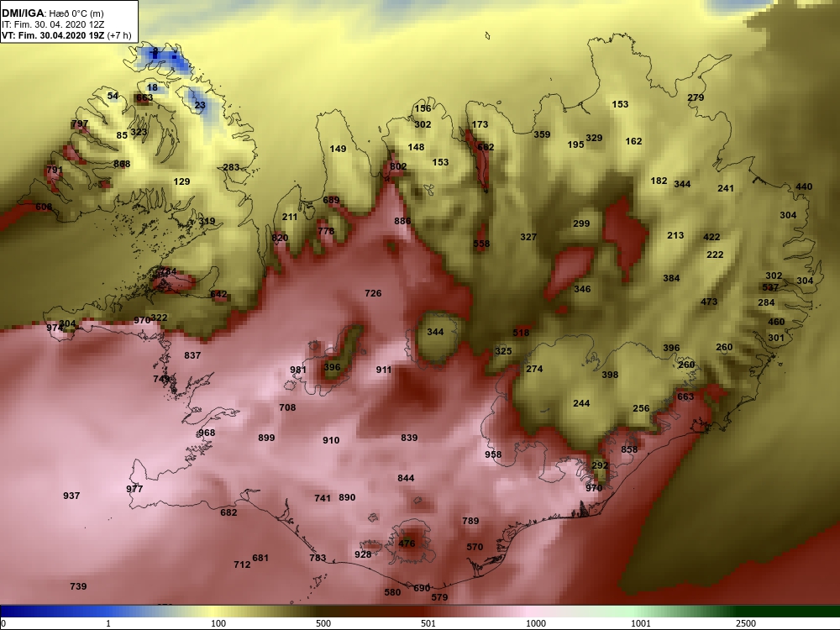Click the map value '299'
This screenshot has width=840, height=630.
click(581, 223)
